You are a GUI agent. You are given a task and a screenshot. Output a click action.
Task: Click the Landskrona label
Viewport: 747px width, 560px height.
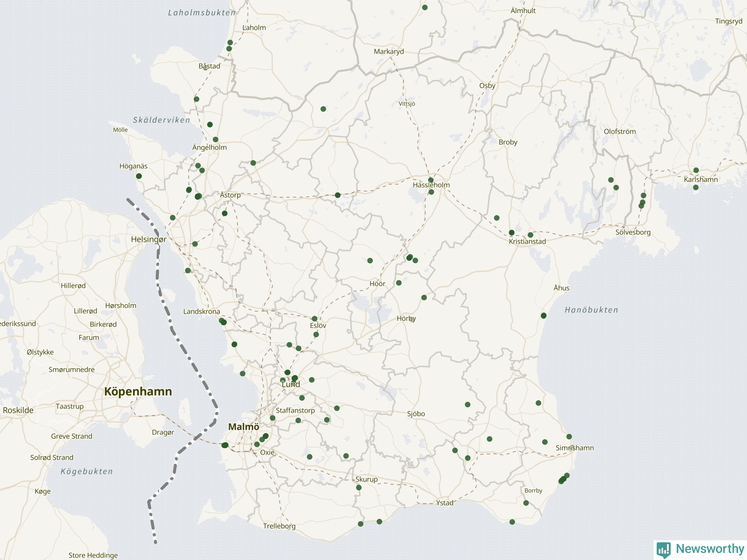[x=202, y=311]
